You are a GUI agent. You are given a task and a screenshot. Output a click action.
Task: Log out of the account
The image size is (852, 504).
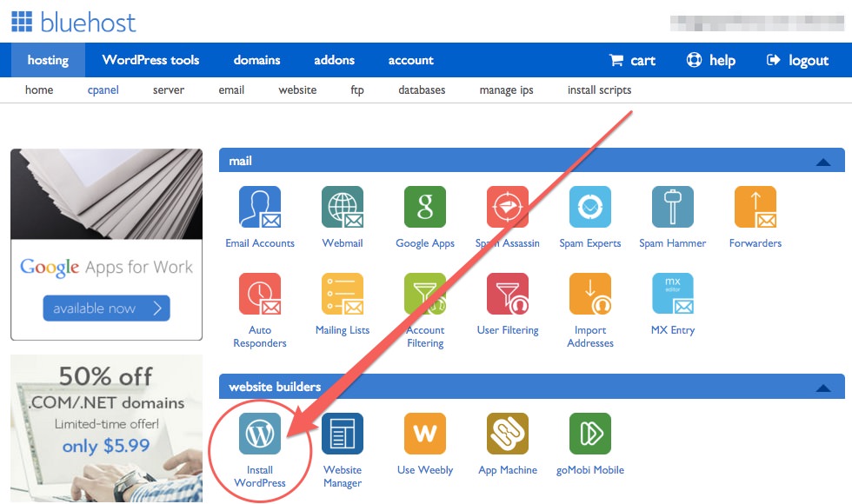(797, 60)
